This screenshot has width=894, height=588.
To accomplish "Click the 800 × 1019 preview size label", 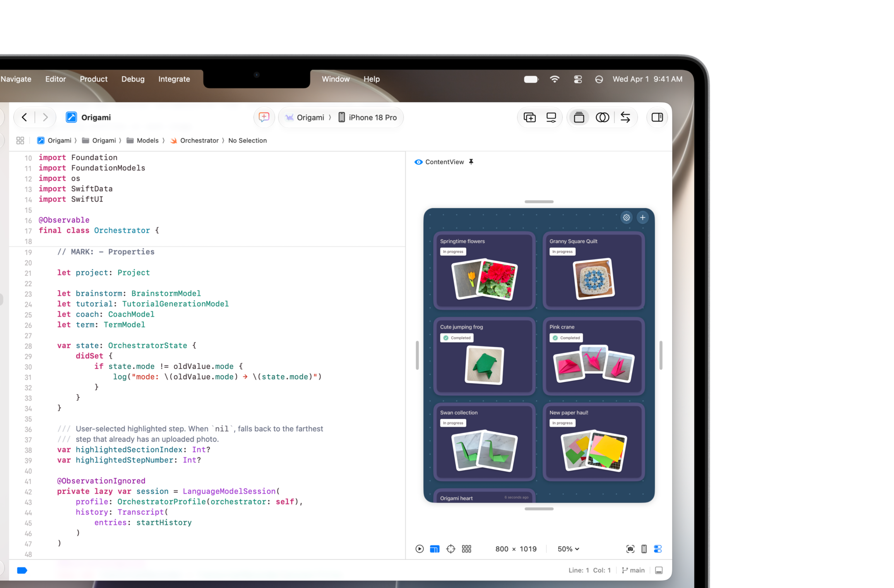I will 516,549.
